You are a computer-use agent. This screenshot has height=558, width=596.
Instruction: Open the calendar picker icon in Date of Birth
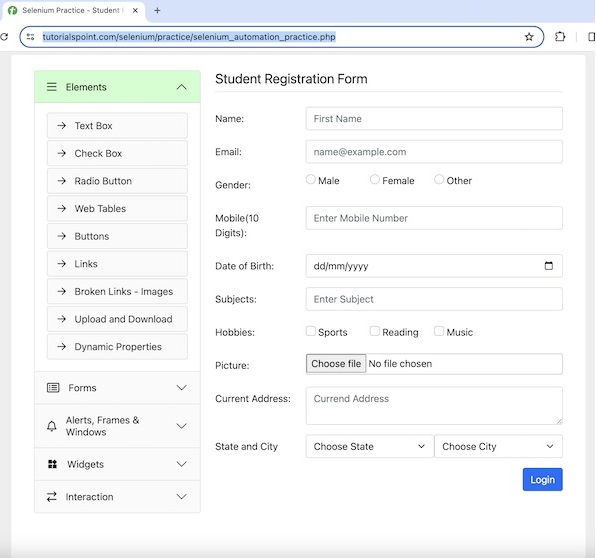(x=548, y=265)
